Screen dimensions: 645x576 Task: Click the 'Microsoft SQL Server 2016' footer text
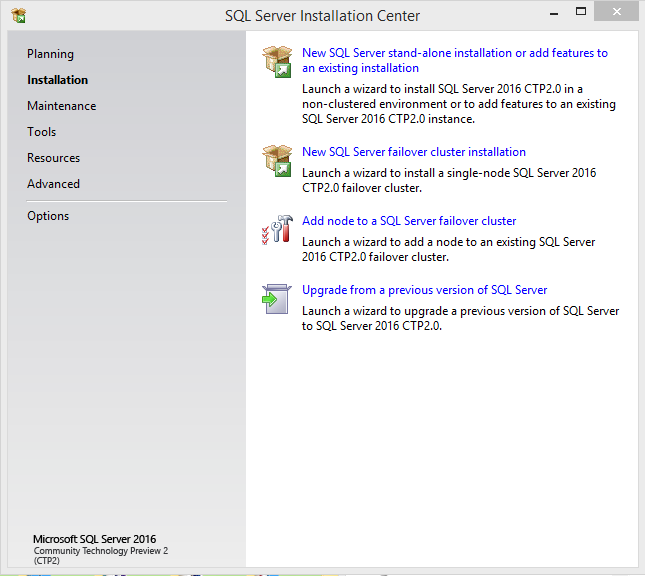[x=95, y=539]
